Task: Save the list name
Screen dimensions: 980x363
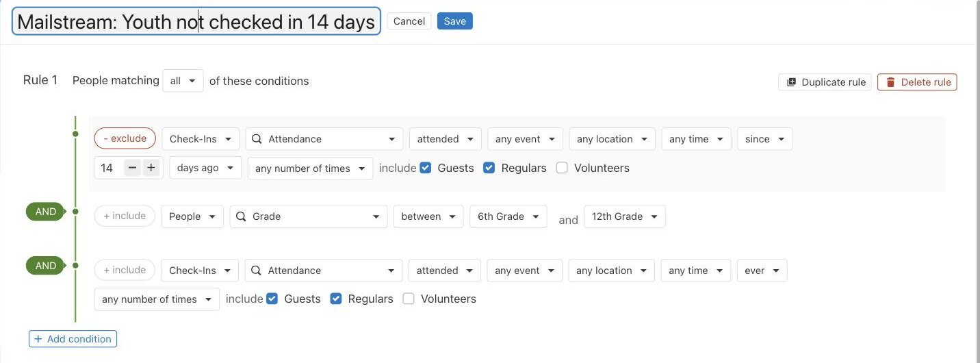Action: [x=455, y=21]
